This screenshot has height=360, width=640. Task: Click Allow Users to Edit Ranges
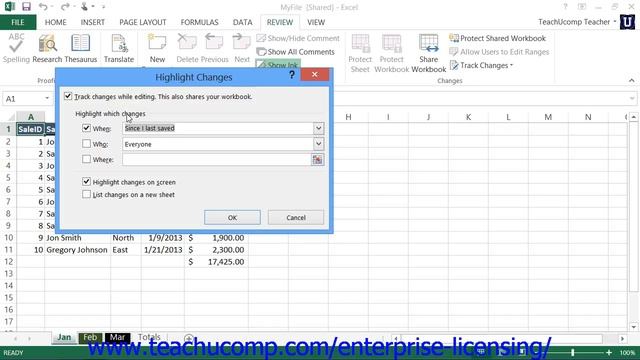point(499,52)
